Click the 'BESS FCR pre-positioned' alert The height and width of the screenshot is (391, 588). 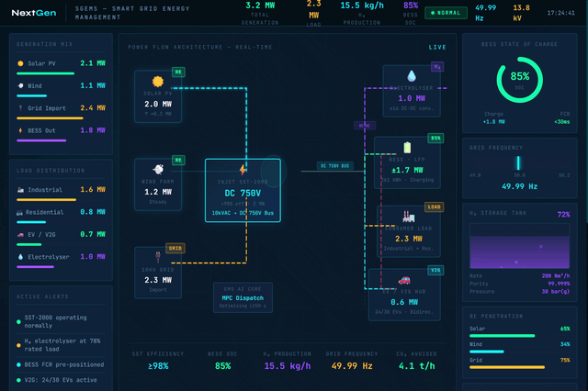61,364
